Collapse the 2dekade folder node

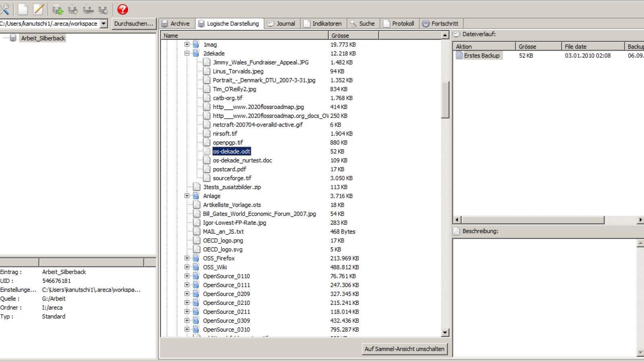coord(186,53)
